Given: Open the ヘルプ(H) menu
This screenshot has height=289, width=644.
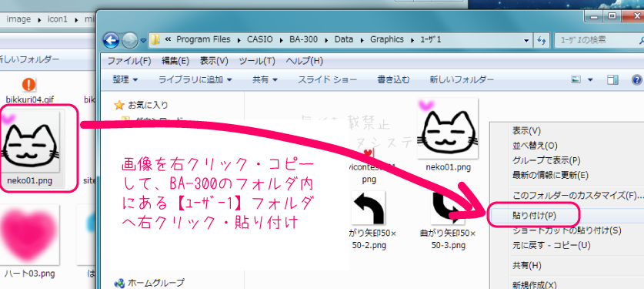Looking at the screenshot, I should (x=304, y=61).
